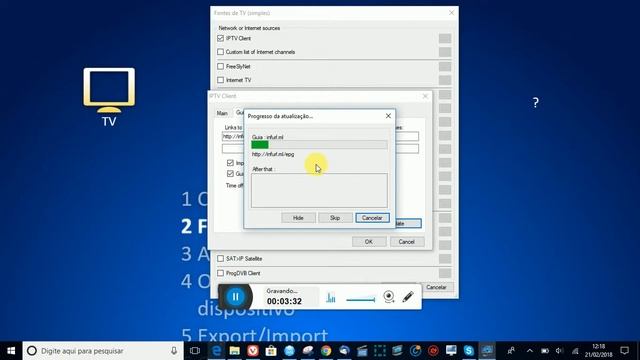Click the taskbar search box
This screenshot has height=360, width=640.
coord(103,351)
